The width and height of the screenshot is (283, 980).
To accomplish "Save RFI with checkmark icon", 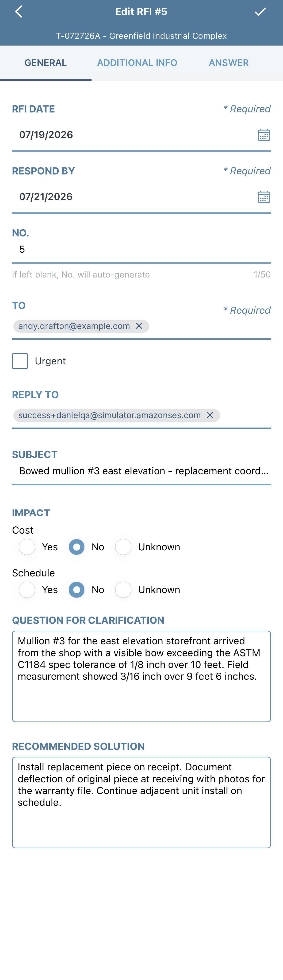I will coord(260,12).
